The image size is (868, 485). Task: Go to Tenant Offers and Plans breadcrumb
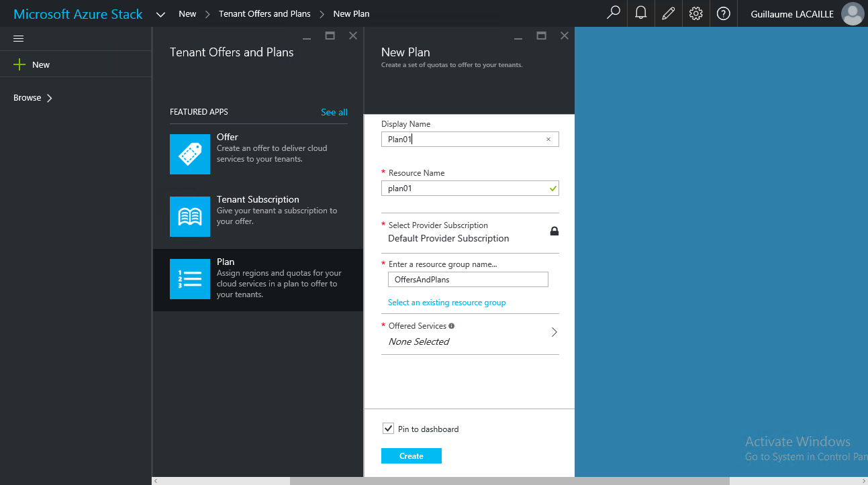click(264, 13)
